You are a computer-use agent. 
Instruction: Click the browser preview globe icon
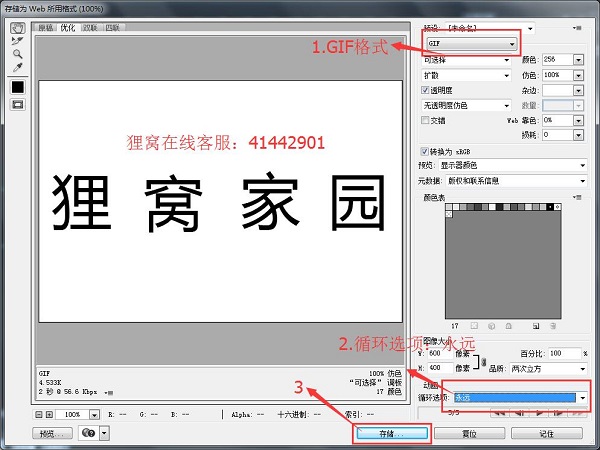click(x=89, y=433)
